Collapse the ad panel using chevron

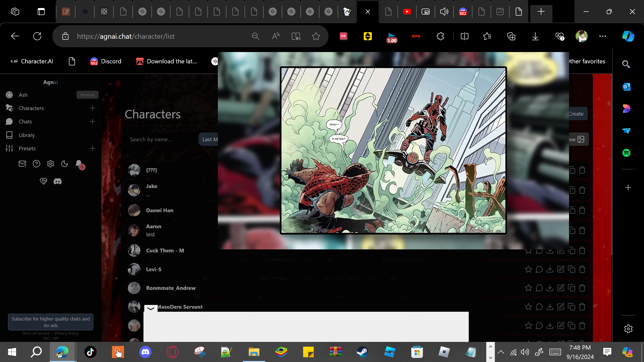click(151, 308)
